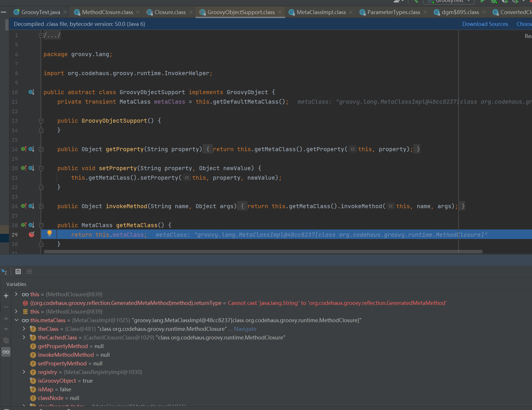Click the implemented-class gutter icon on line 10

point(31,92)
